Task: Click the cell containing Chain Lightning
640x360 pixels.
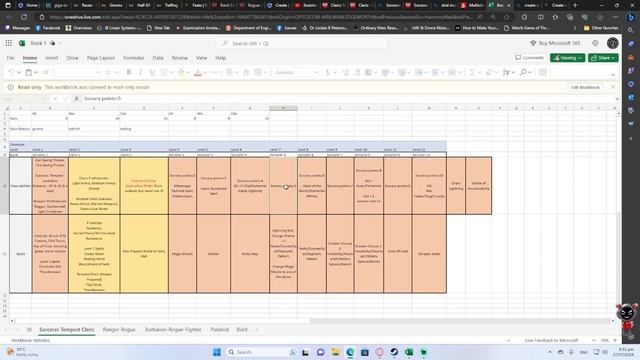Action: (x=456, y=186)
